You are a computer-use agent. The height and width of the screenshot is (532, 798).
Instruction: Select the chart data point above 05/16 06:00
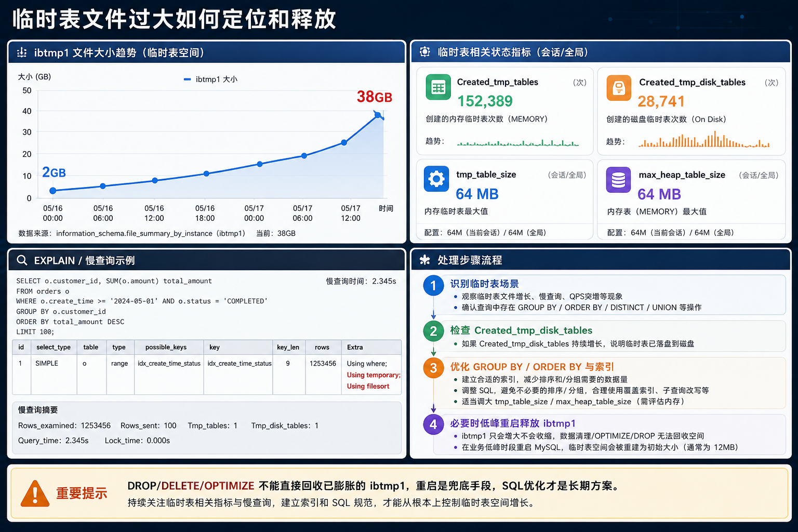point(103,186)
